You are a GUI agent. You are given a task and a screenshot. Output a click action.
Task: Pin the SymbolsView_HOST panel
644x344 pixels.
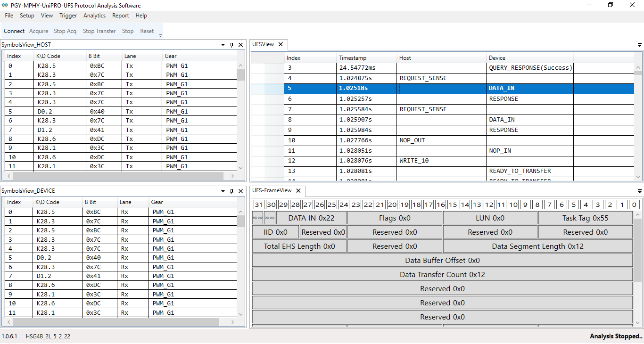(231, 44)
